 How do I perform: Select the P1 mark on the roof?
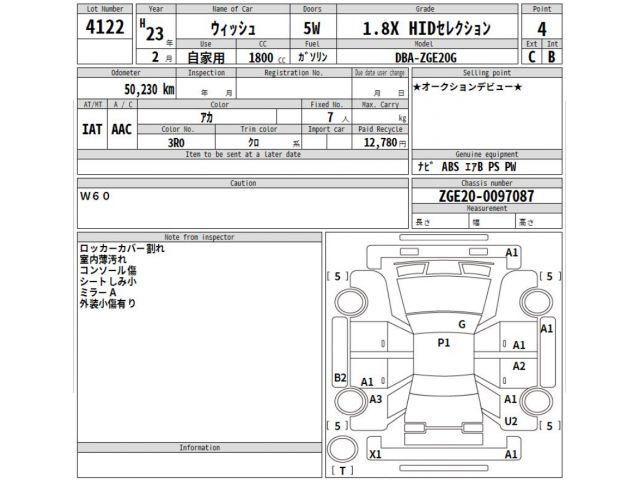(x=444, y=343)
